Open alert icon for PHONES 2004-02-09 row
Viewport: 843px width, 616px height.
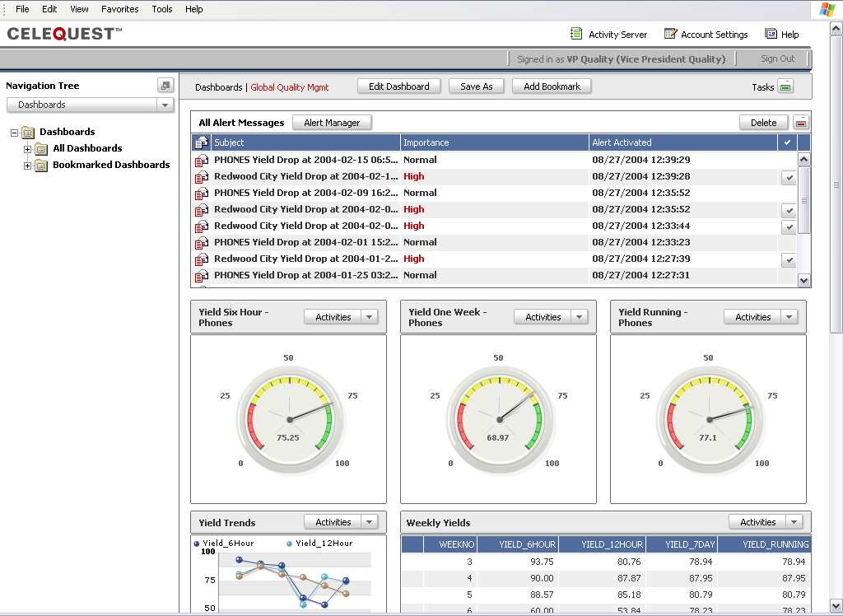tap(202, 194)
